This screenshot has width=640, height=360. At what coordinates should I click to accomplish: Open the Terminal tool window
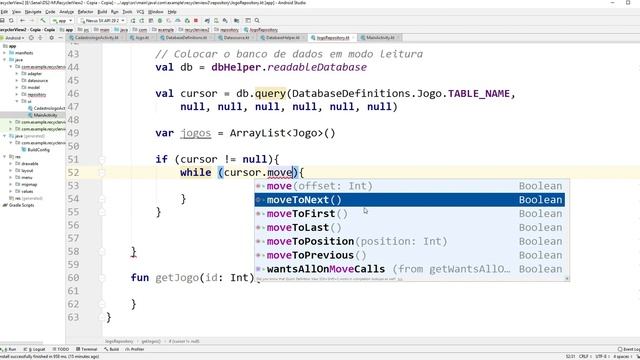87,349
